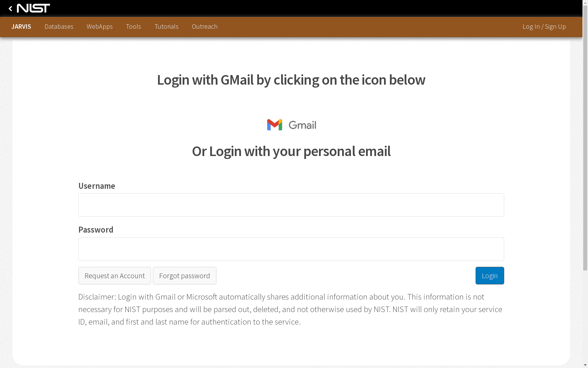This screenshot has height=368, width=588.
Task: Click the Username field label
Action: 97,186
